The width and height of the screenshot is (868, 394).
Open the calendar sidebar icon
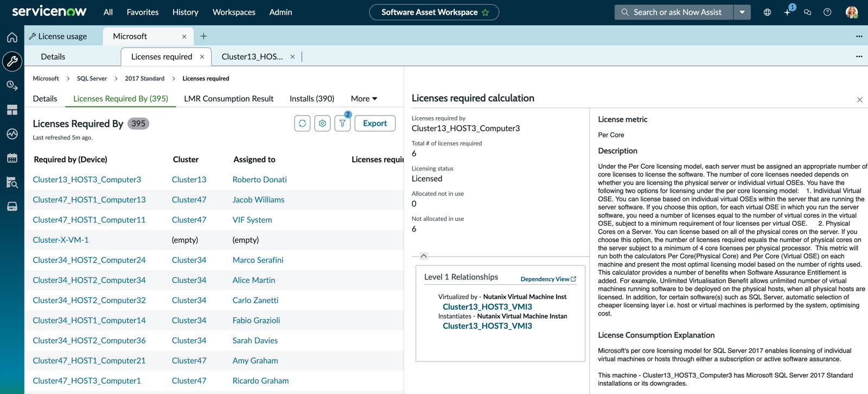[x=12, y=158]
